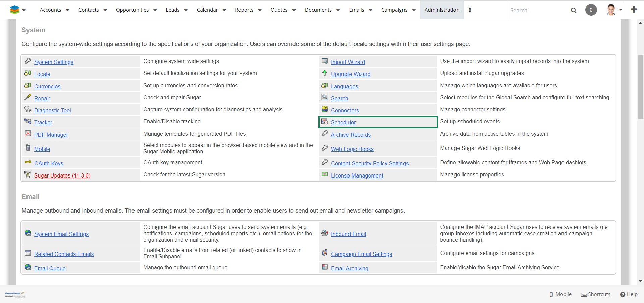This screenshot has height=303, width=644.
Task: Click the PDF Manager icon
Action: coord(28,134)
